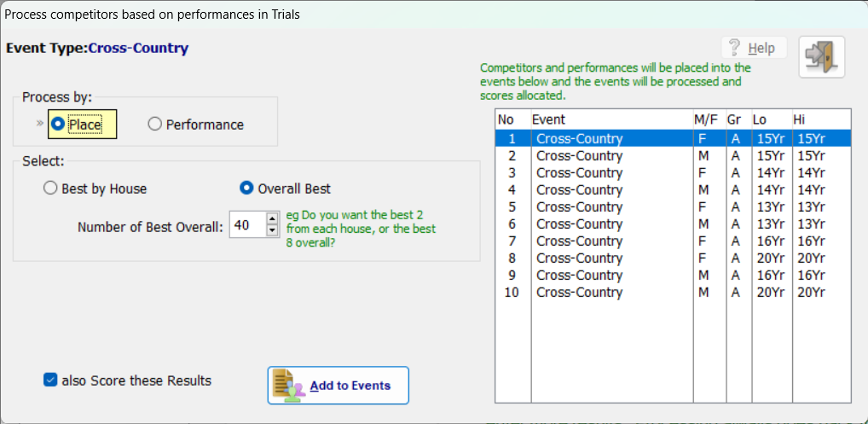This screenshot has width=868, height=424.
Task: Click the No column header
Action: [513, 119]
